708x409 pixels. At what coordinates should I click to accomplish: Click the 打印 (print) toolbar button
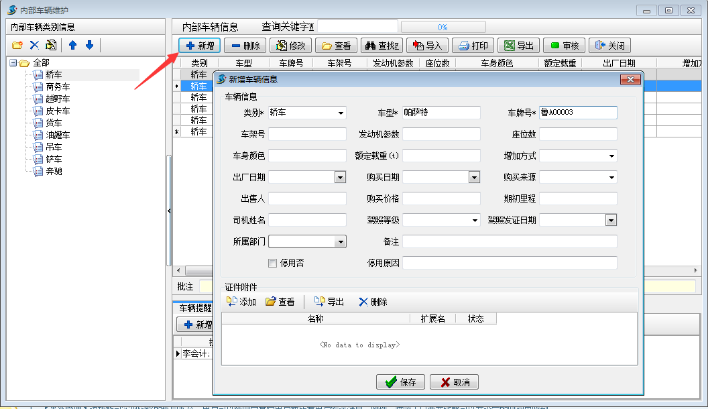[474, 46]
